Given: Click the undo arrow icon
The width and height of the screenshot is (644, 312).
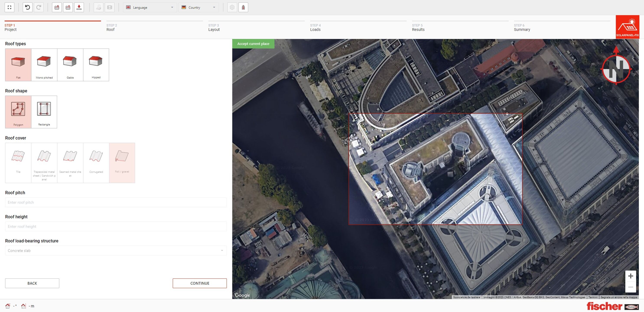Looking at the screenshot, I should [x=28, y=7].
